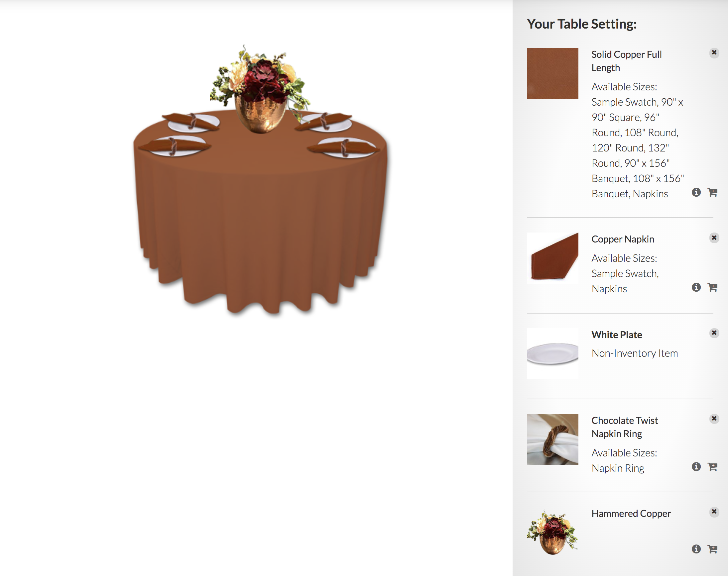Open the White Plate thumbnail
The image size is (728, 578).
[552, 354]
